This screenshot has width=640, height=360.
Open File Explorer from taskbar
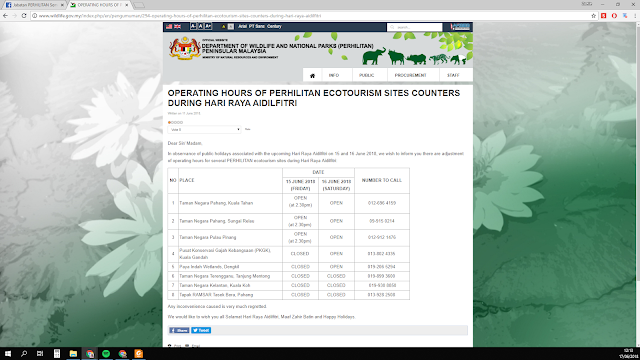[x=73, y=353]
